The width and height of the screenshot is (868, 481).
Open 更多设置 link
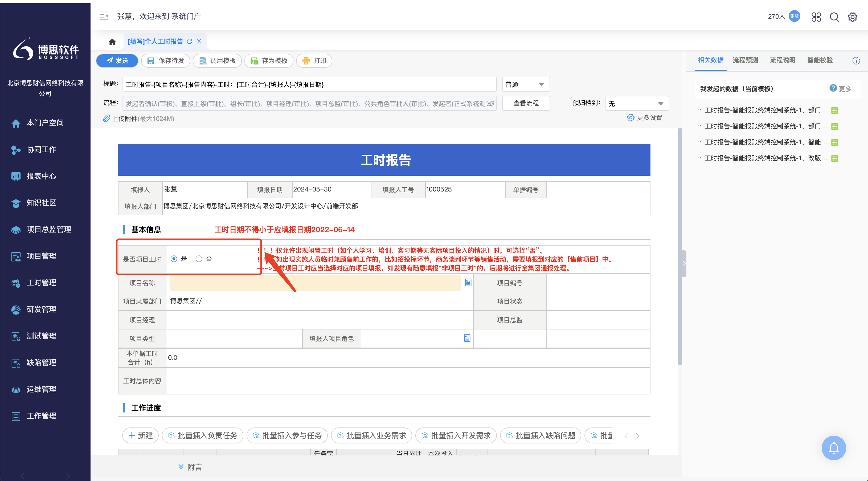point(645,118)
